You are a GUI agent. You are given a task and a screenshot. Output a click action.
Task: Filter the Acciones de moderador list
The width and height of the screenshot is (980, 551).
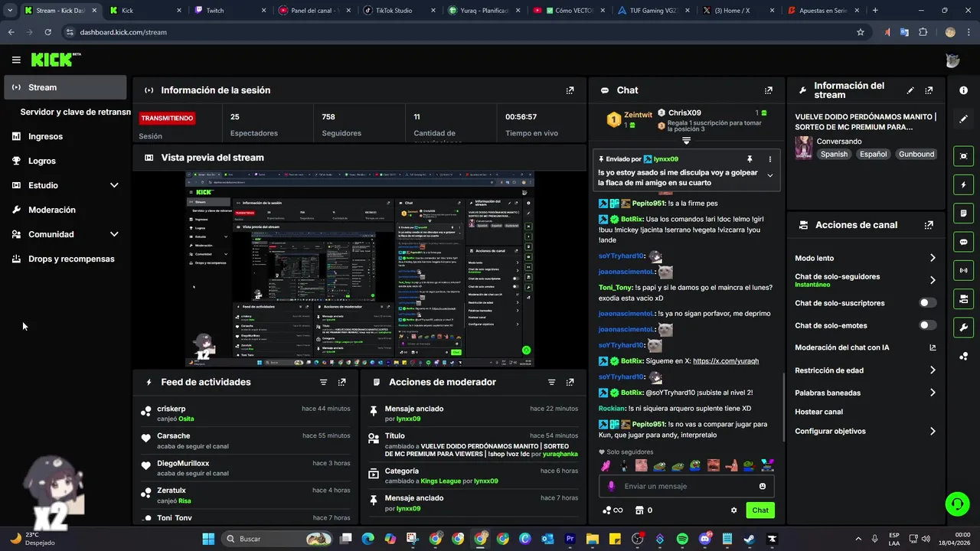tap(551, 382)
